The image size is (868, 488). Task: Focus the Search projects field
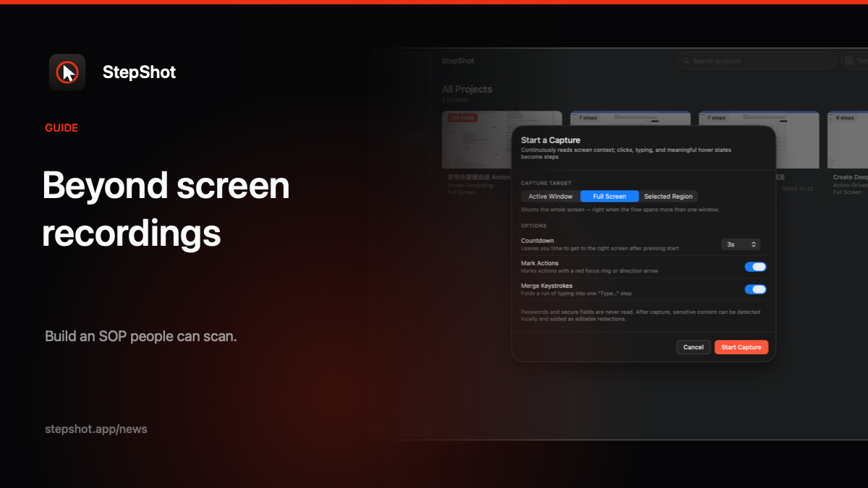pyautogui.click(x=757, y=61)
